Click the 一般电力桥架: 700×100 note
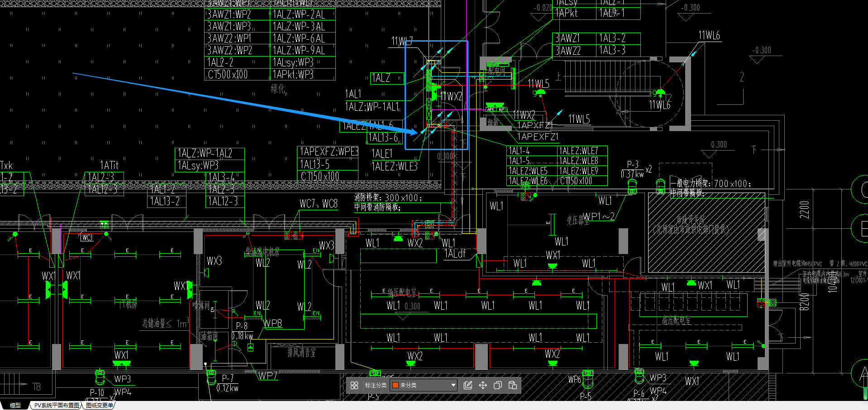The width and height of the screenshot is (868, 410). point(711,184)
